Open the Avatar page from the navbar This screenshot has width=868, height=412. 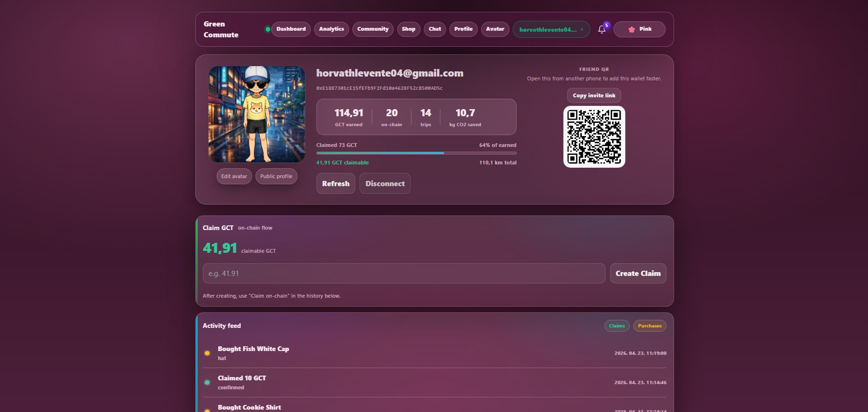click(495, 29)
